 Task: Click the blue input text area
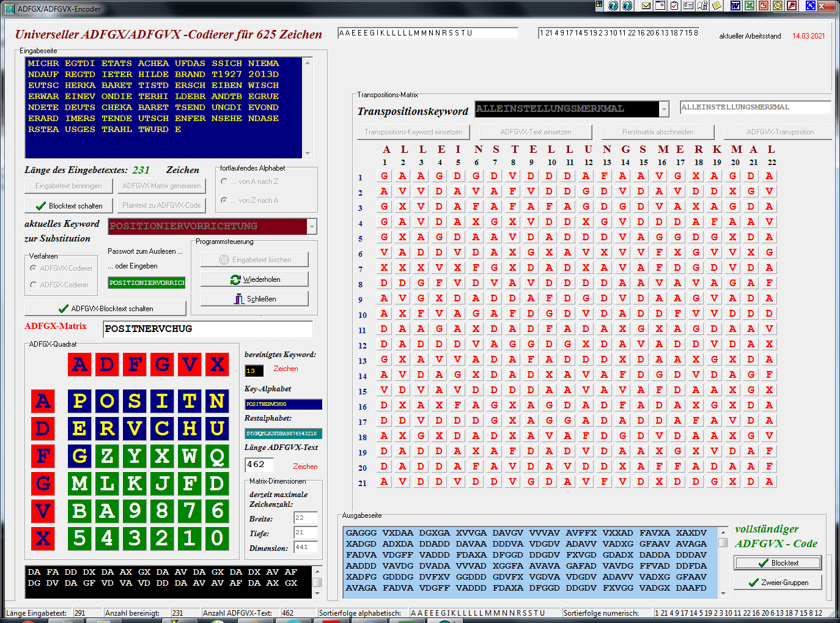tap(164, 108)
